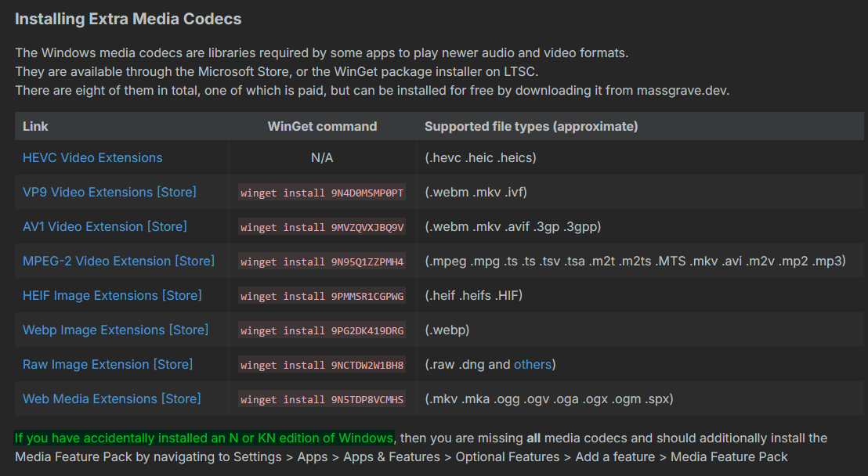The height and width of the screenshot is (476, 868).
Task: Open Web Media Extensions Store link
Action: pyautogui.click(x=111, y=398)
